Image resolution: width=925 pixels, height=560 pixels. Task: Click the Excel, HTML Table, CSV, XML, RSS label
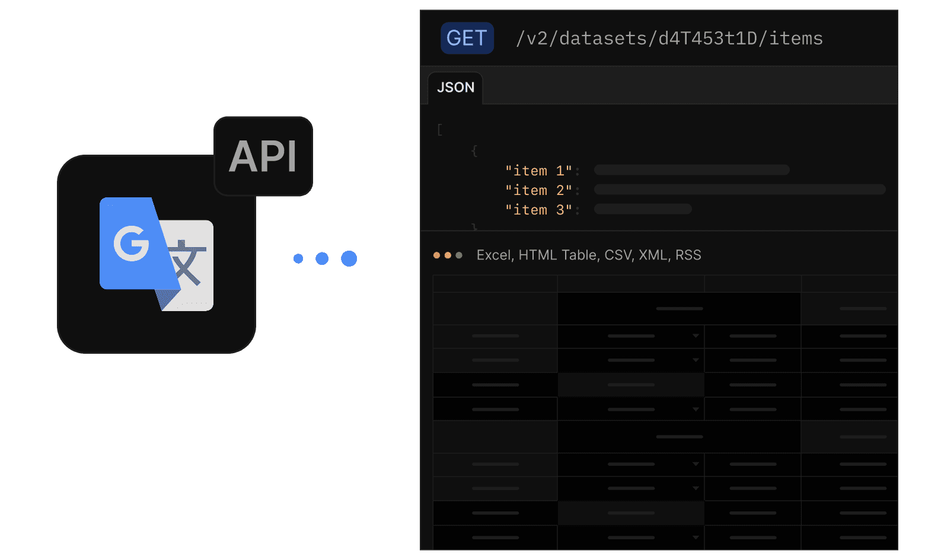click(589, 255)
